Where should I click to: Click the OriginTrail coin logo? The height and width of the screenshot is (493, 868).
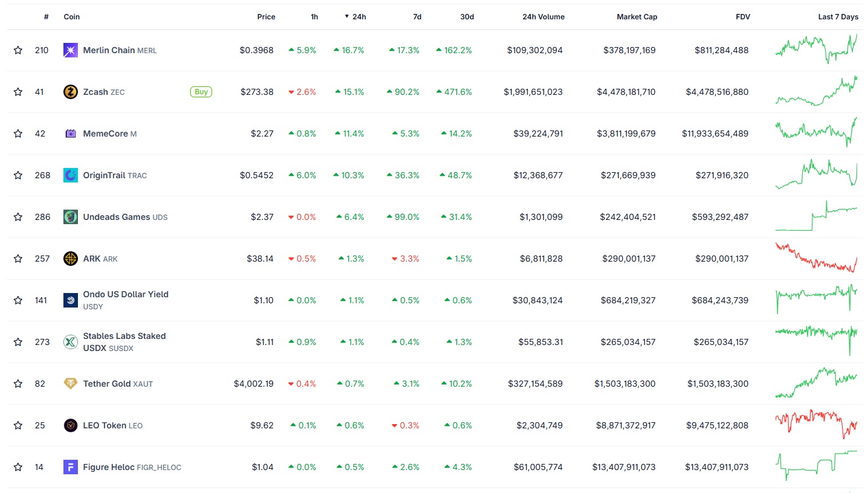71,175
